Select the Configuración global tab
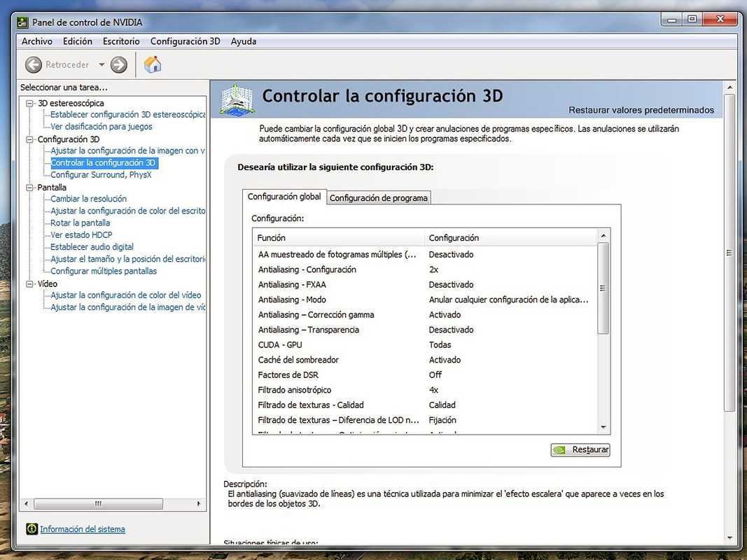The image size is (747, 560). [284, 197]
